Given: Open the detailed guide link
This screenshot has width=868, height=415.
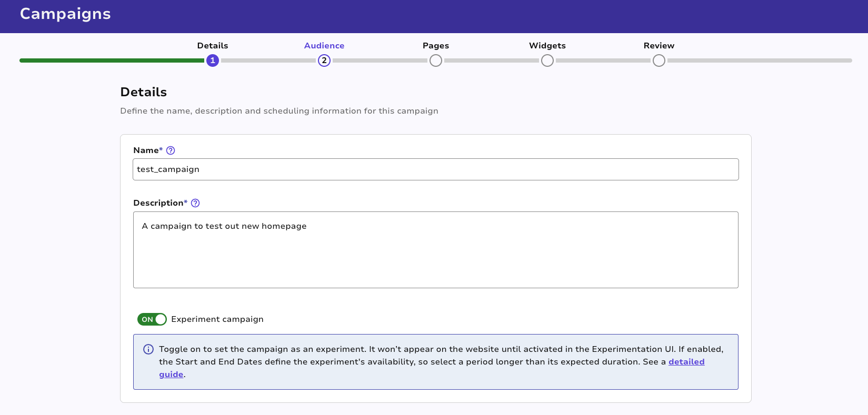Looking at the screenshot, I should tap(686, 362).
